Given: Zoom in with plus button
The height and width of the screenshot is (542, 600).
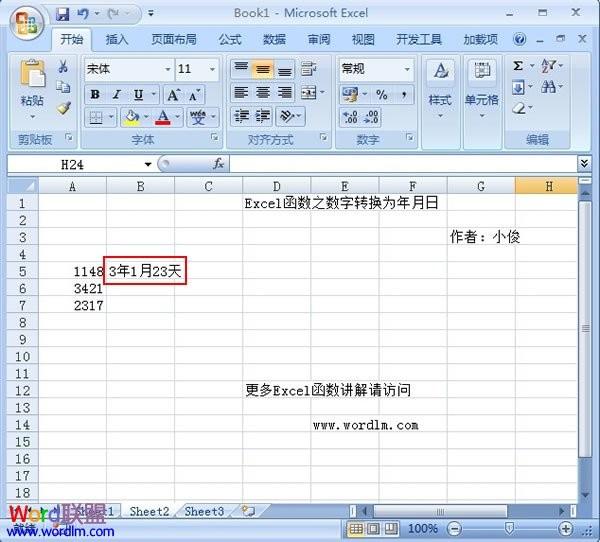Looking at the screenshot, I should (x=566, y=529).
